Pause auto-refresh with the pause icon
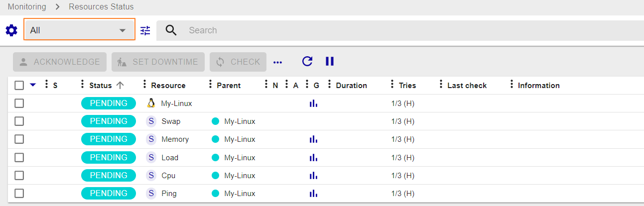This screenshot has height=206, width=644. click(x=330, y=62)
